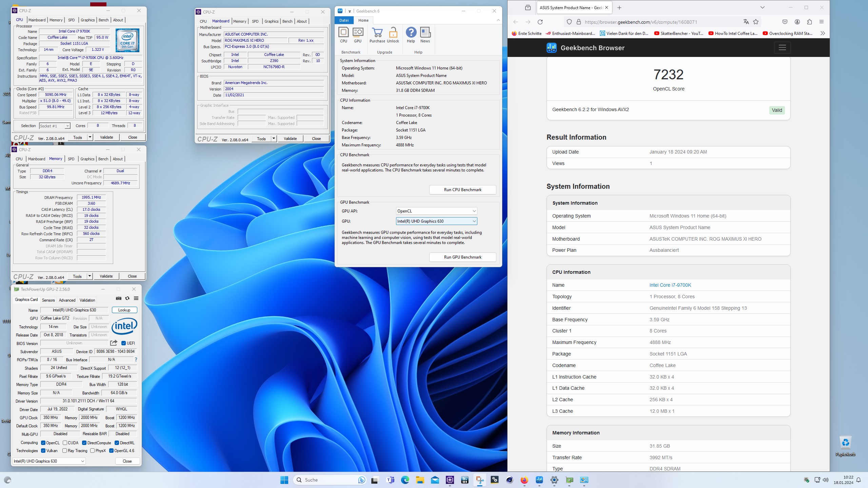Take GPU-Z screenshot with camera icon
The width and height of the screenshot is (868, 488).
pyautogui.click(x=119, y=298)
